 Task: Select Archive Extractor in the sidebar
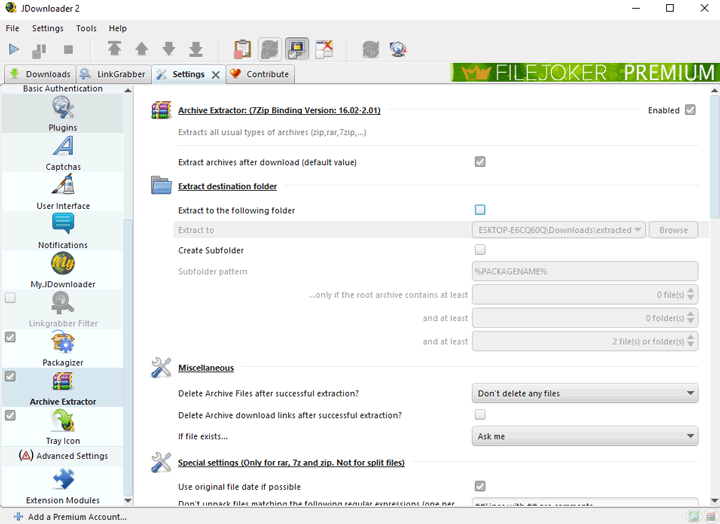pyautogui.click(x=63, y=388)
